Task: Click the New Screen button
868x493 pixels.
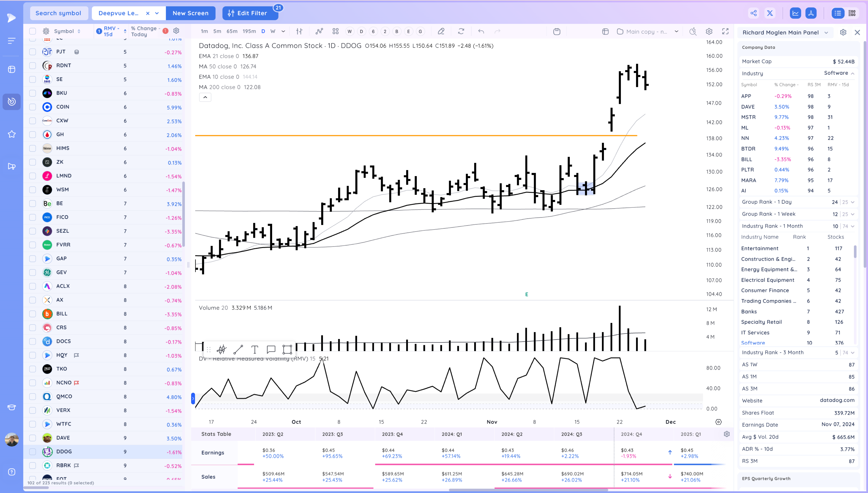Action: tap(191, 13)
